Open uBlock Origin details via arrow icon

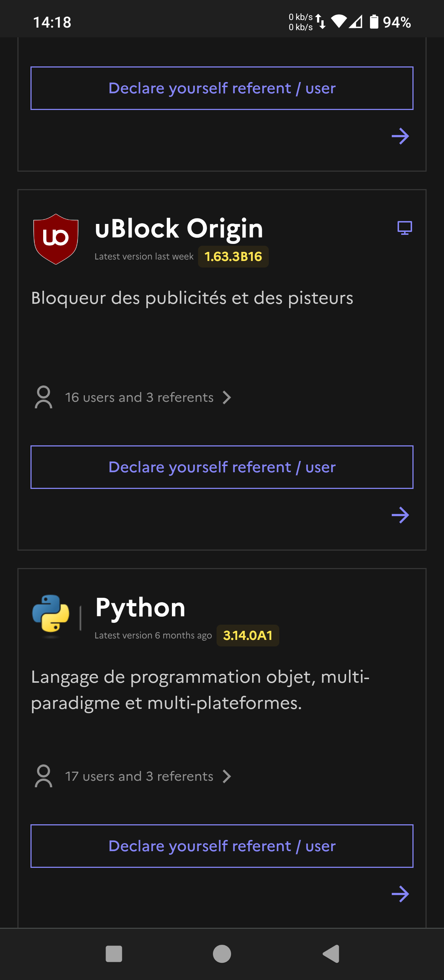tap(400, 515)
